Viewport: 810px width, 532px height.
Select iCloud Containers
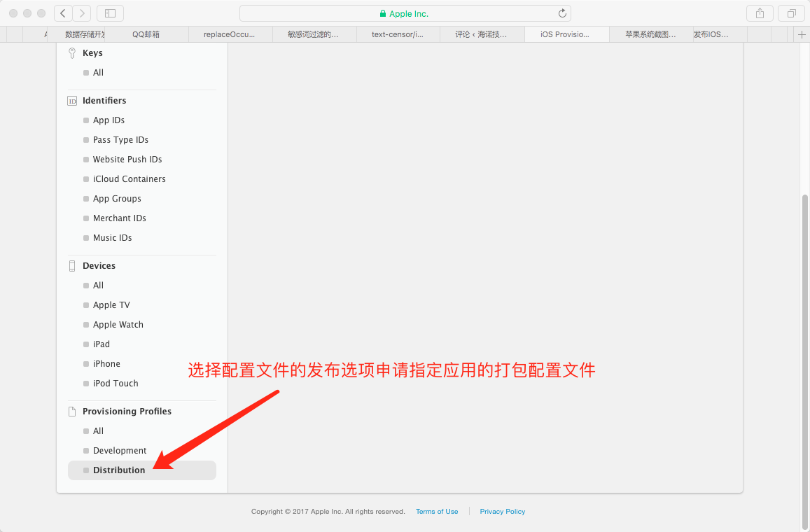click(x=129, y=178)
